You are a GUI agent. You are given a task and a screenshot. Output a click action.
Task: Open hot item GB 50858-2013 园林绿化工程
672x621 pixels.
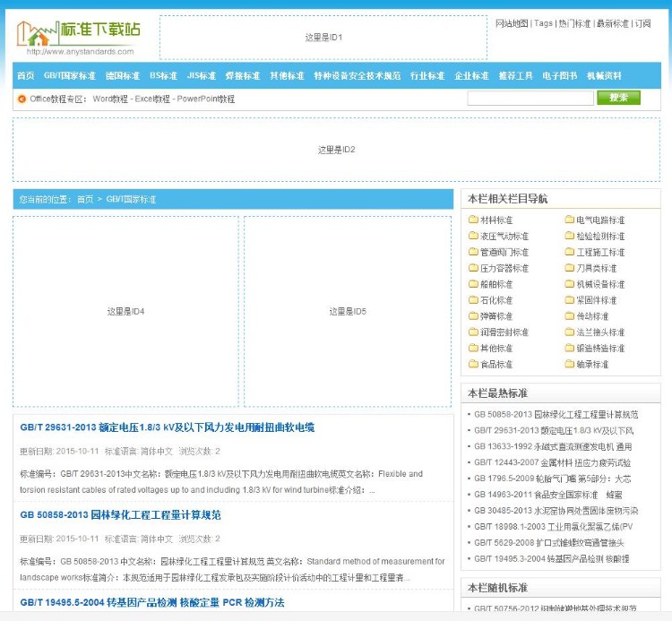coord(556,414)
